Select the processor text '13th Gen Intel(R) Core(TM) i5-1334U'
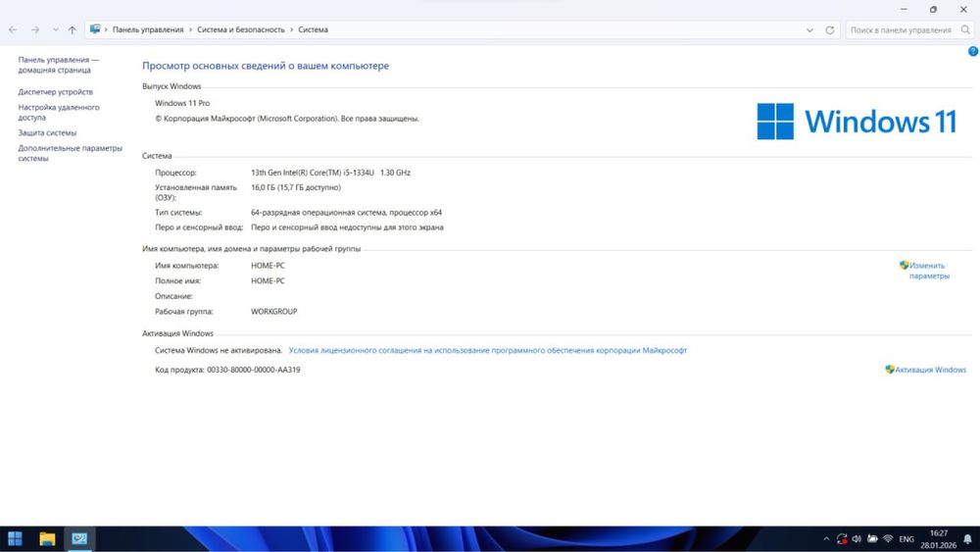This screenshot has height=552, width=980. [x=313, y=173]
